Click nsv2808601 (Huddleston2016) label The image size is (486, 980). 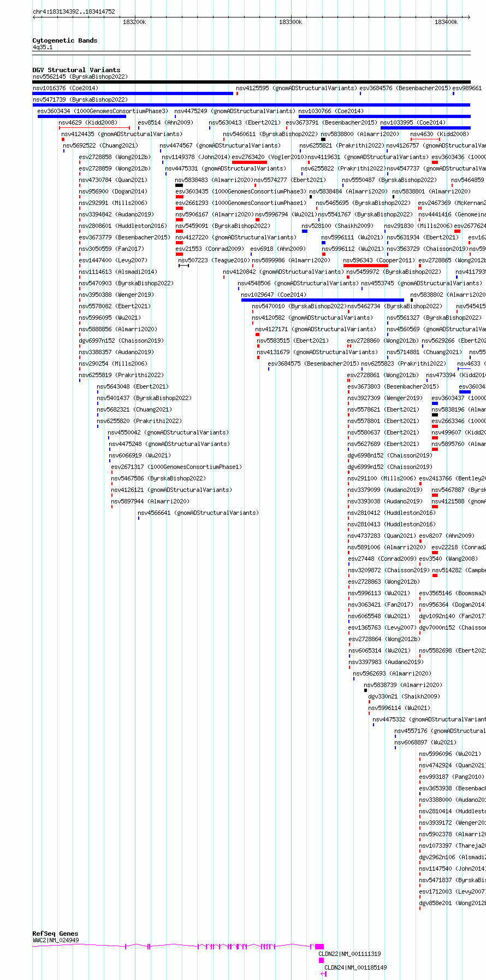point(122,226)
